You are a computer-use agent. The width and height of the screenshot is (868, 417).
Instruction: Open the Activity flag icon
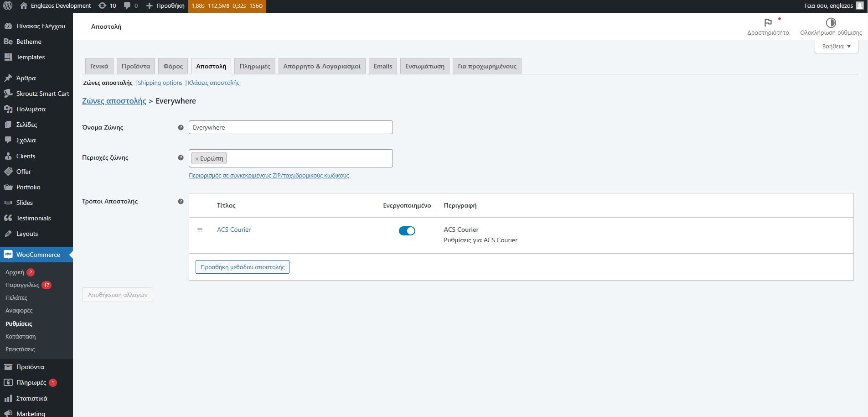[768, 23]
